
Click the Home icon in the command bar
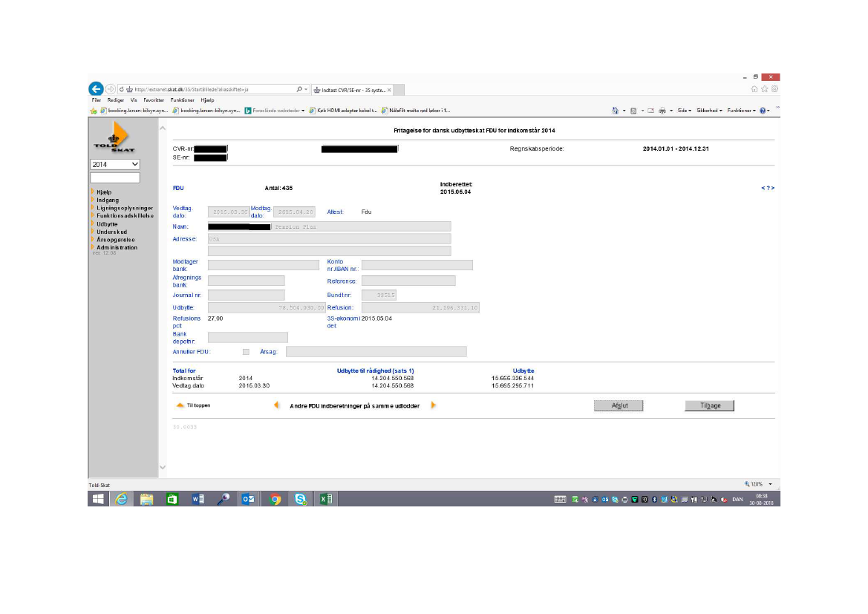coord(615,111)
